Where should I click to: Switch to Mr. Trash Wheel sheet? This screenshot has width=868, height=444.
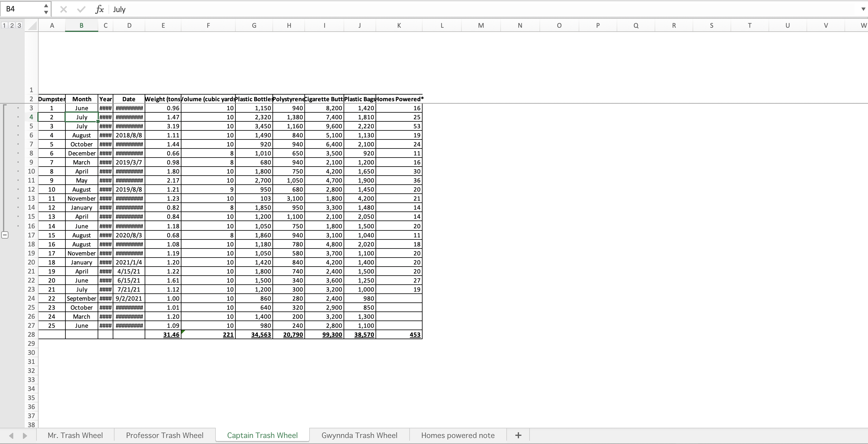coord(75,435)
